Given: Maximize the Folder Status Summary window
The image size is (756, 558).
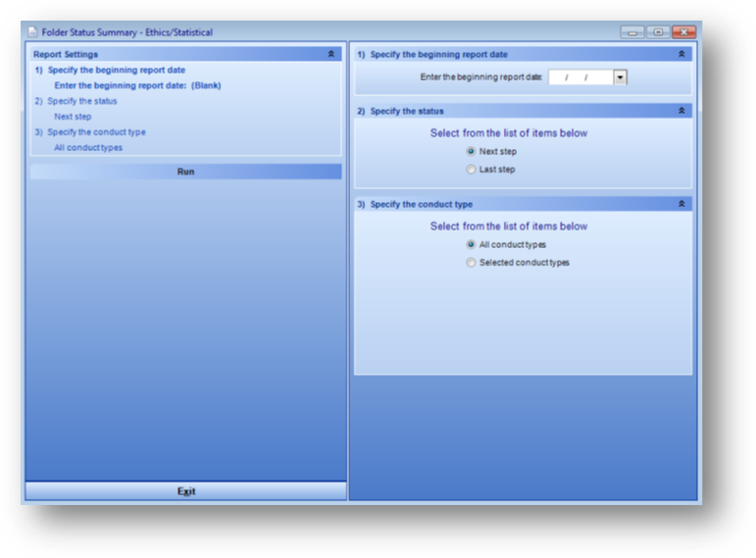Looking at the screenshot, I should [x=658, y=32].
